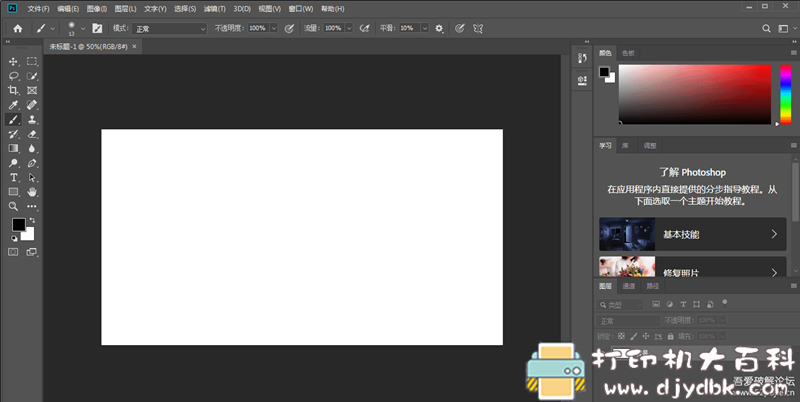Select the Move tool
The width and height of the screenshot is (800, 402).
pyautogui.click(x=13, y=61)
